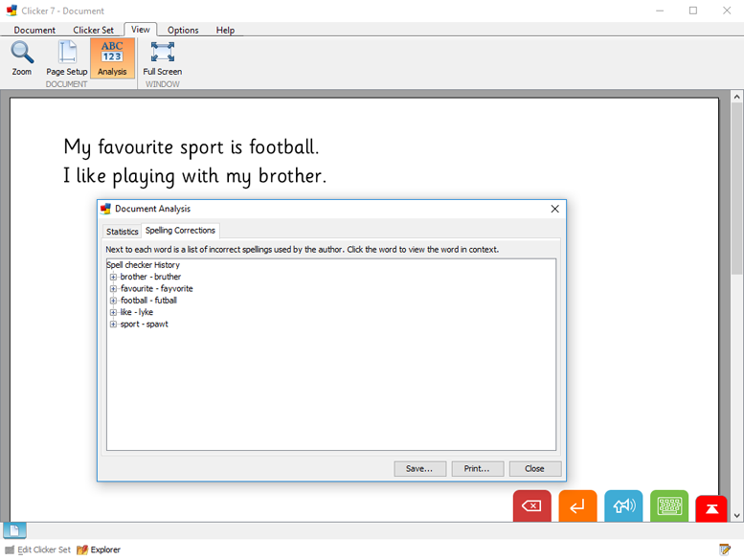Open the Clicker Set ribbon tab
The image size is (744, 560).
[x=93, y=30]
